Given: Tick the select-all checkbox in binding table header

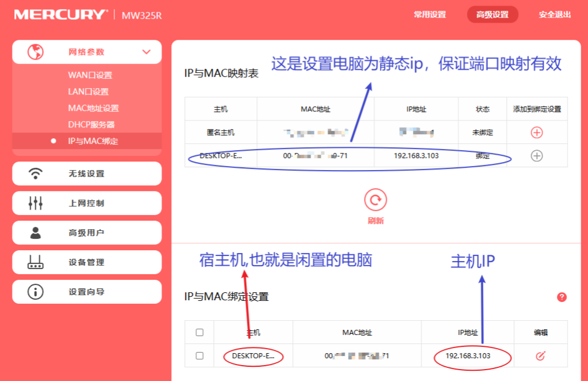Looking at the screenshot, I should pos(200,332).
